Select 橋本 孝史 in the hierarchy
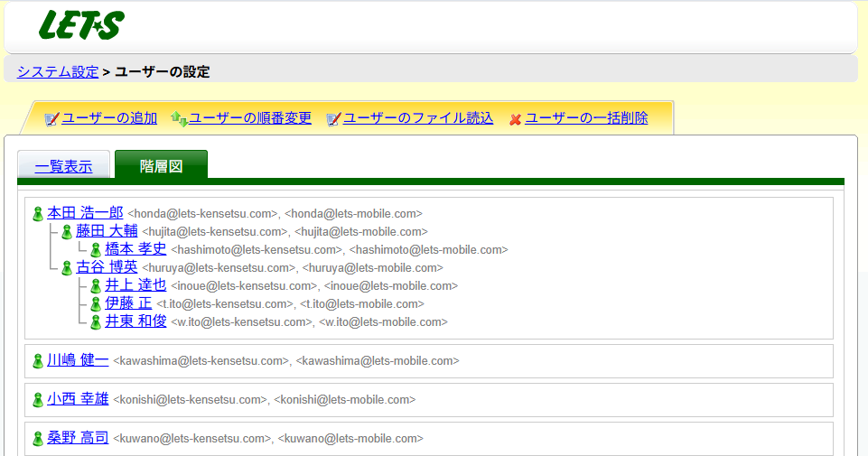 pos(135,249)
